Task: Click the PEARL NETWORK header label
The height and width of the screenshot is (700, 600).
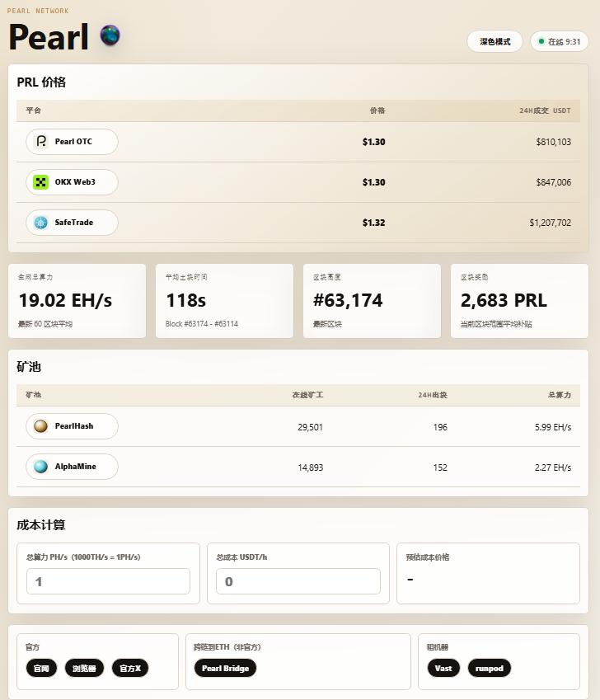Action: point(38,11)
